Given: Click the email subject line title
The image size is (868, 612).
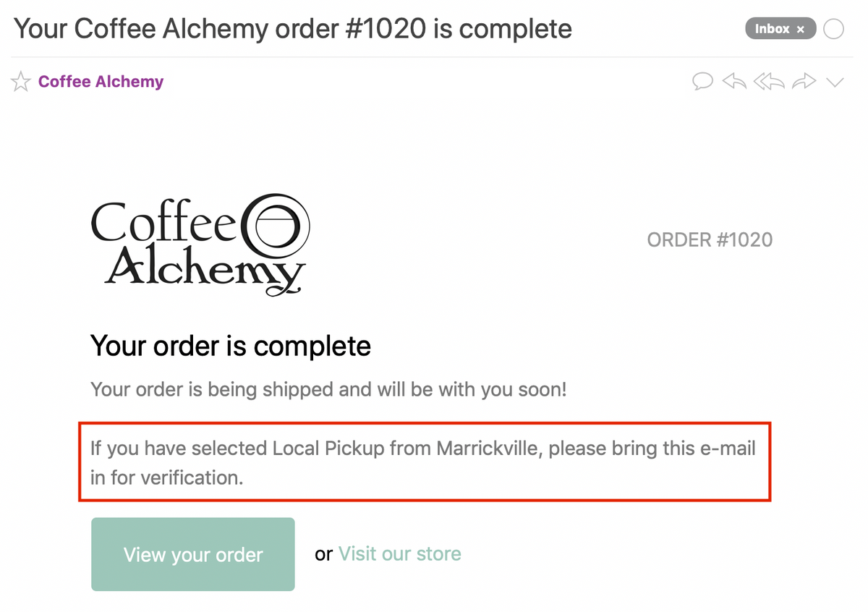Looking at the screenshot, I should point(293,29).
